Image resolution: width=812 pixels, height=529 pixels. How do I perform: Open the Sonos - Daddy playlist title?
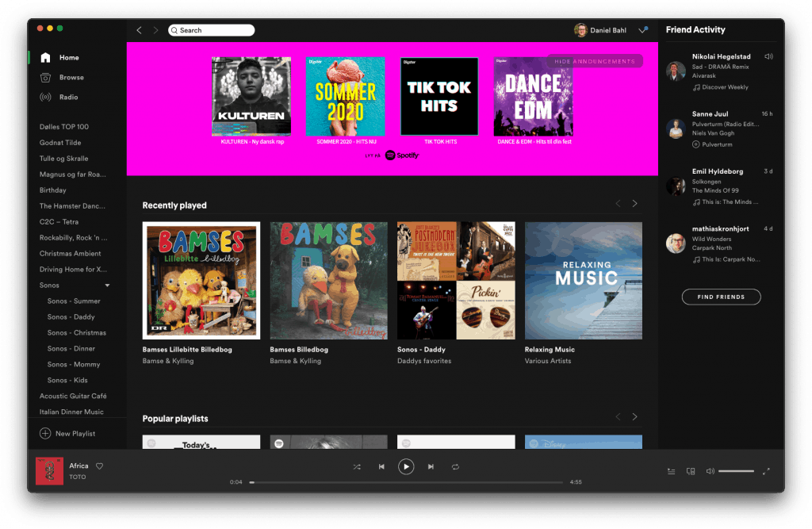[x=421, y=350]
